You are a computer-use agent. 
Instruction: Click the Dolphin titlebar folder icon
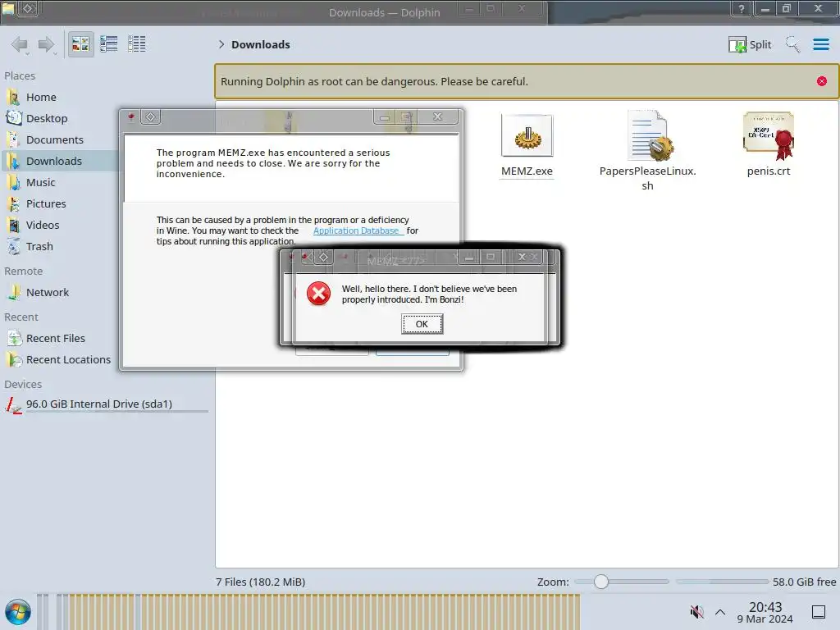[8, 8]
